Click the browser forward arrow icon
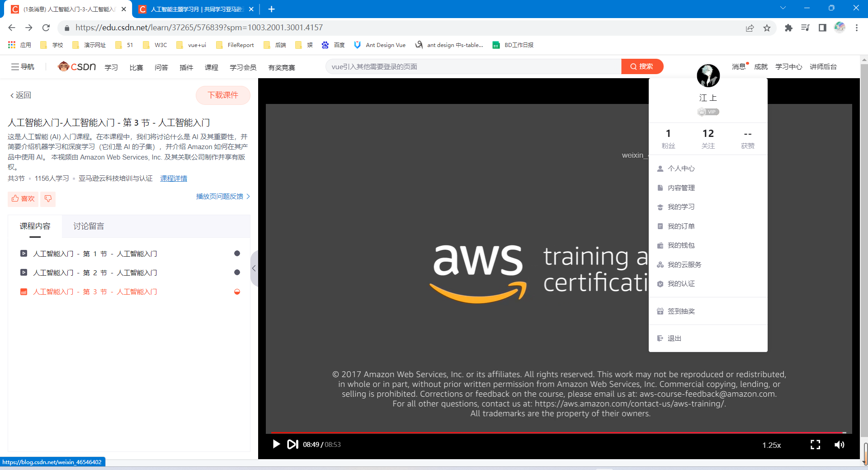The height and width of the screenshot is (470, 868). pos(29,28)
